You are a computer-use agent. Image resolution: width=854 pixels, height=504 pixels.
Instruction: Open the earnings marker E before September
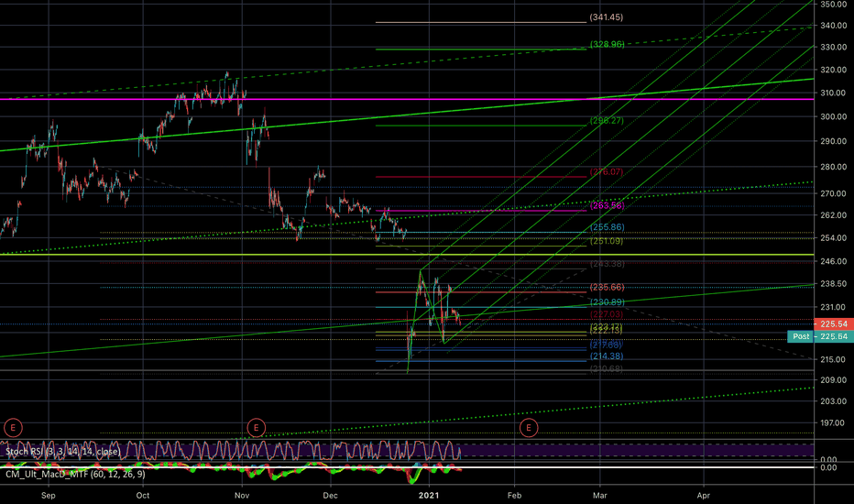pos(13,428)
